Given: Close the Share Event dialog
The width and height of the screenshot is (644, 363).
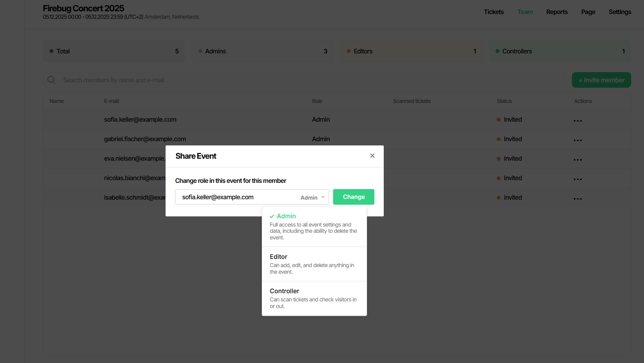Looking at the screenshot, I should (x=372, y=155).
